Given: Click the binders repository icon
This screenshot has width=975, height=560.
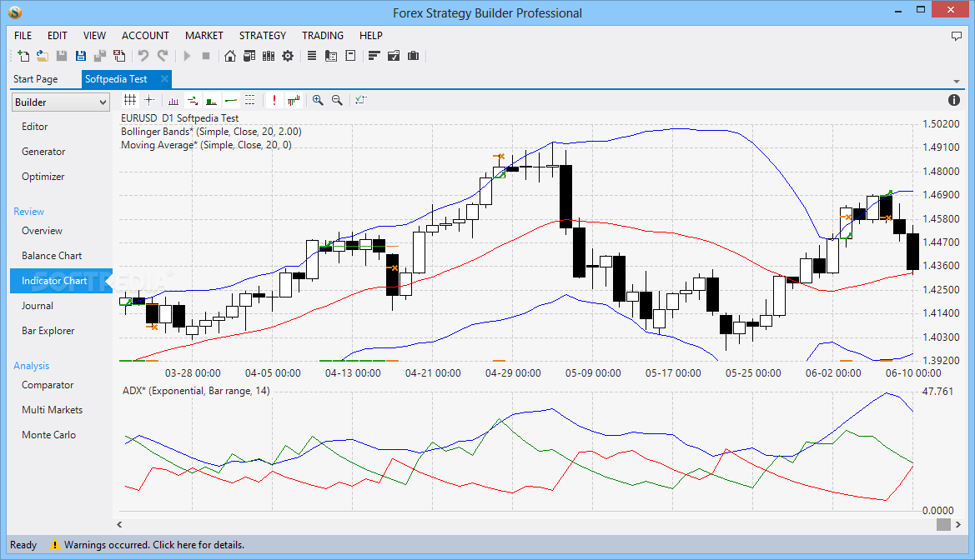Looking at the screenshot, I should click(x=269, y=56).
